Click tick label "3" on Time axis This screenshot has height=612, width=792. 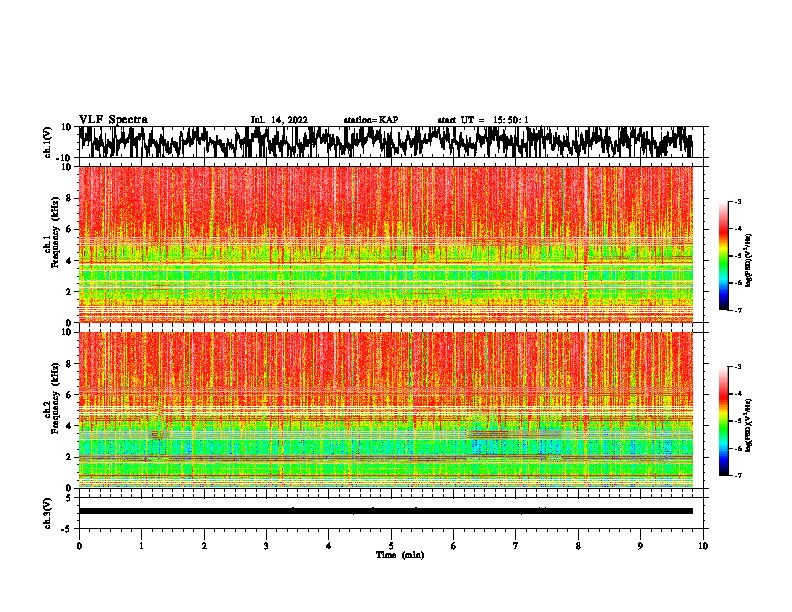click(266, 546)
